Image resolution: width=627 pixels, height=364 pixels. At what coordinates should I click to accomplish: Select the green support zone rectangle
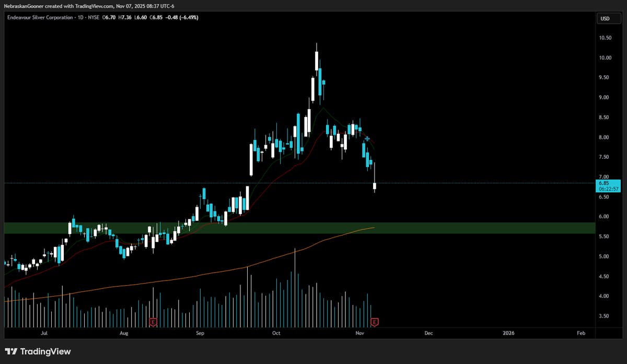(470, 228)
